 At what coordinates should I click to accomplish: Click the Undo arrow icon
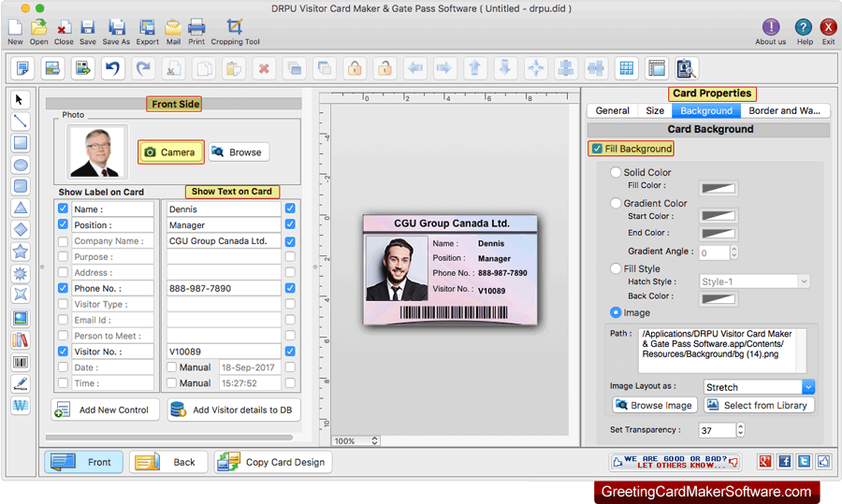(112, 68)
